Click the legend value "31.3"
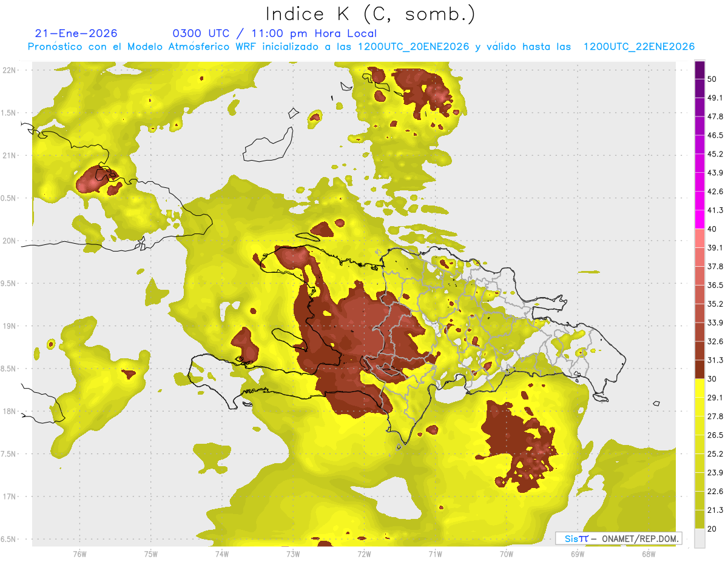 tap(715, 360)
